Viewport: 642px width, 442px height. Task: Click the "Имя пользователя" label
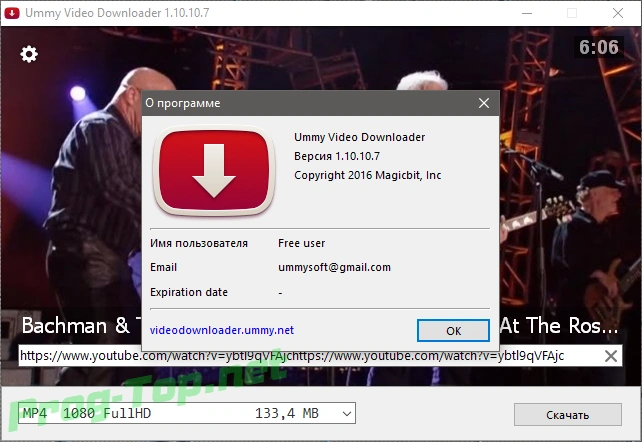(x=199, y=243)
